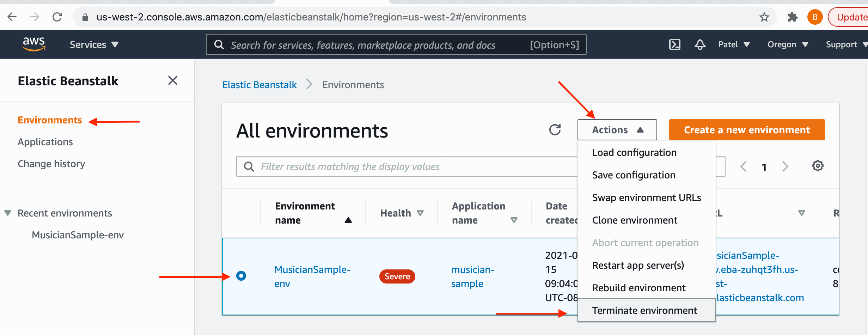
Task: Click the search magnifier in AWS header
Action: 219,45
